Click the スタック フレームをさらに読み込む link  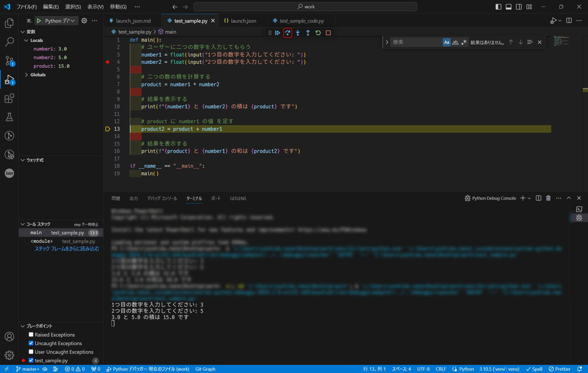coord(67,248)
